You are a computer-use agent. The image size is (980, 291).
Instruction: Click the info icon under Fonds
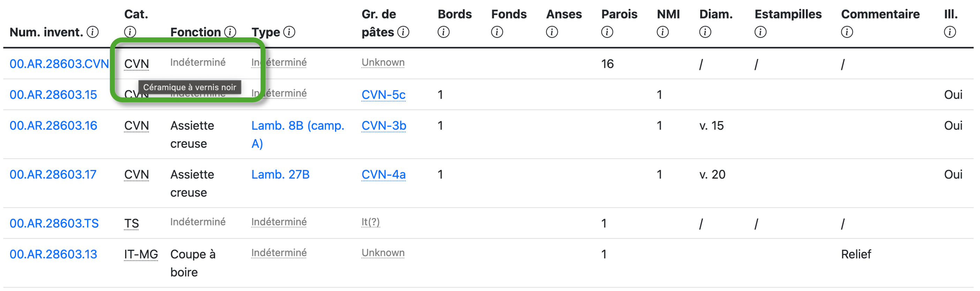497,32
